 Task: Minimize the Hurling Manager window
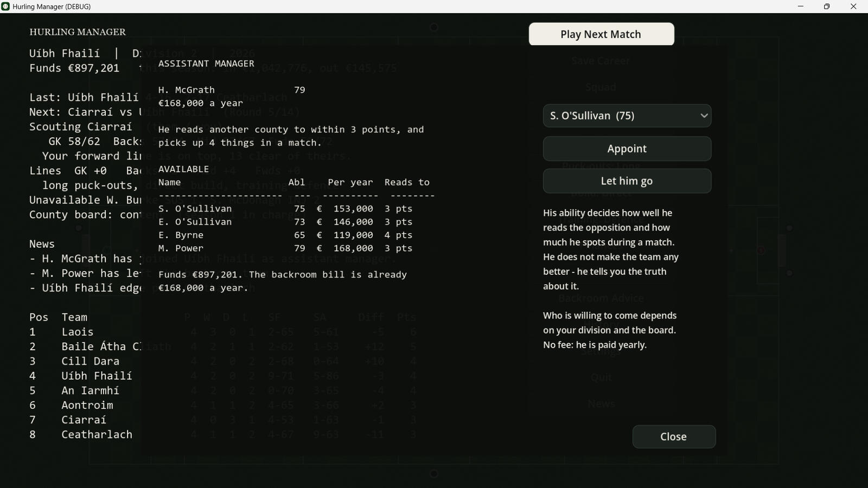(x=800, y=7)
